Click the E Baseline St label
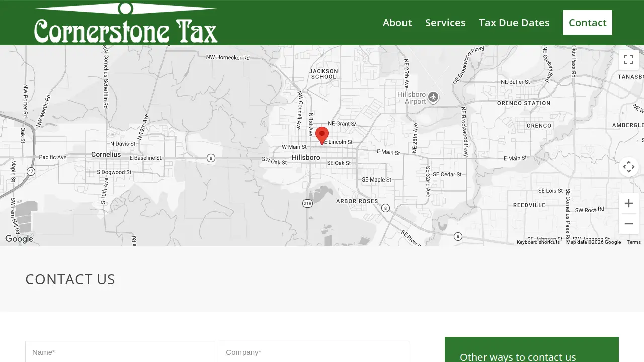Screen dimensions: 644x362 tap(145, 158)
